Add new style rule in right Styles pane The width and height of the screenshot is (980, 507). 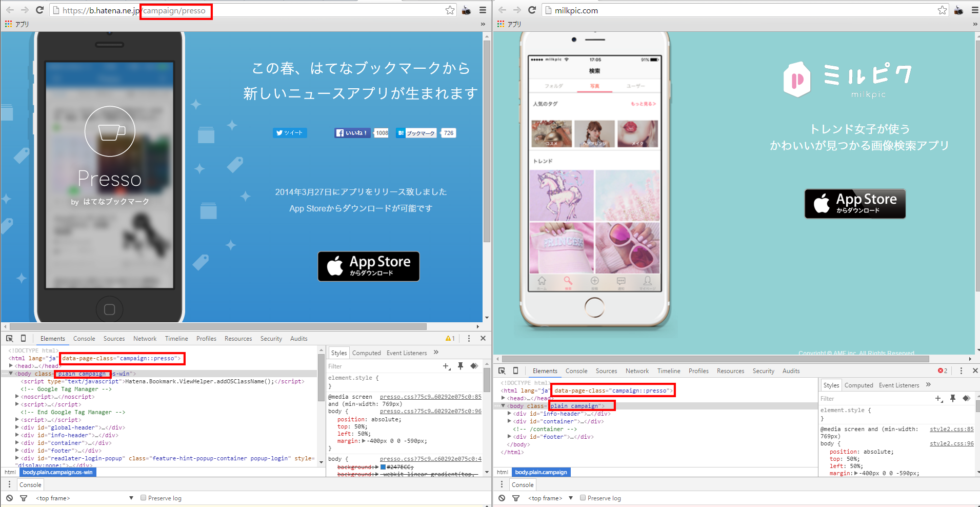coord(938,399)
